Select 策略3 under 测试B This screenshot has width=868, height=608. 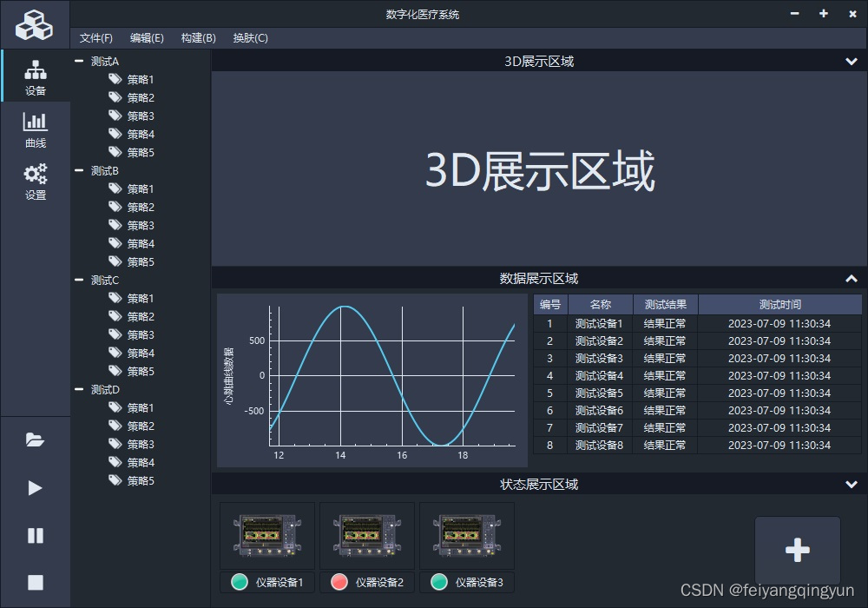(138, 225)
